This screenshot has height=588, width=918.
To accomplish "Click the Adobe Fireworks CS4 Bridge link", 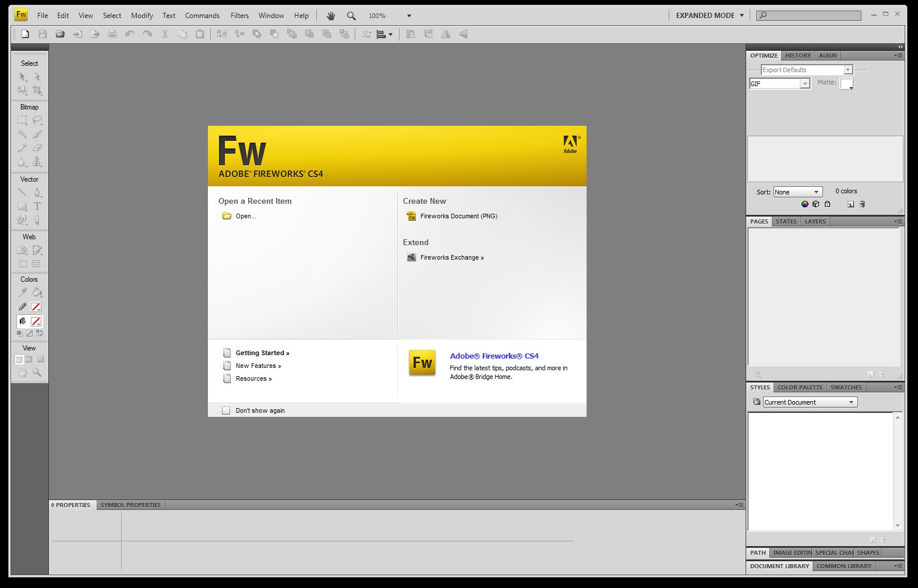I will pos(494,356).
